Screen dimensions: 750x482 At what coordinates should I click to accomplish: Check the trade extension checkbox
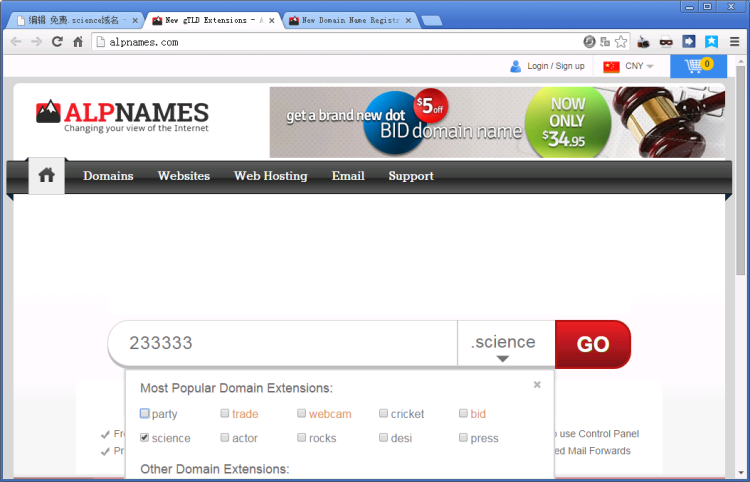point(224,413)
